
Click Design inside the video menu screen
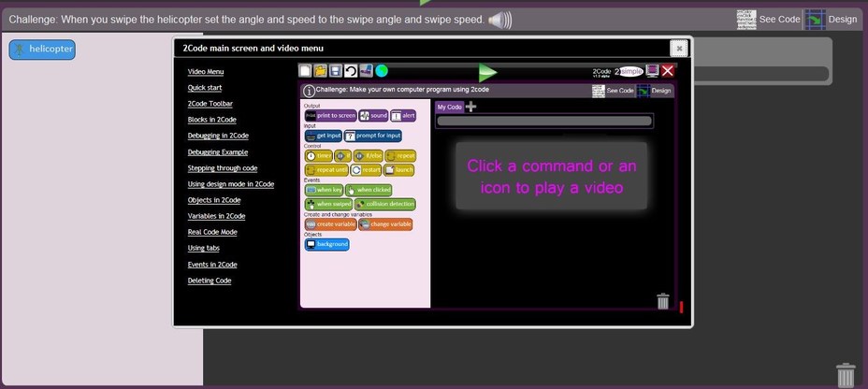[655, 91]
